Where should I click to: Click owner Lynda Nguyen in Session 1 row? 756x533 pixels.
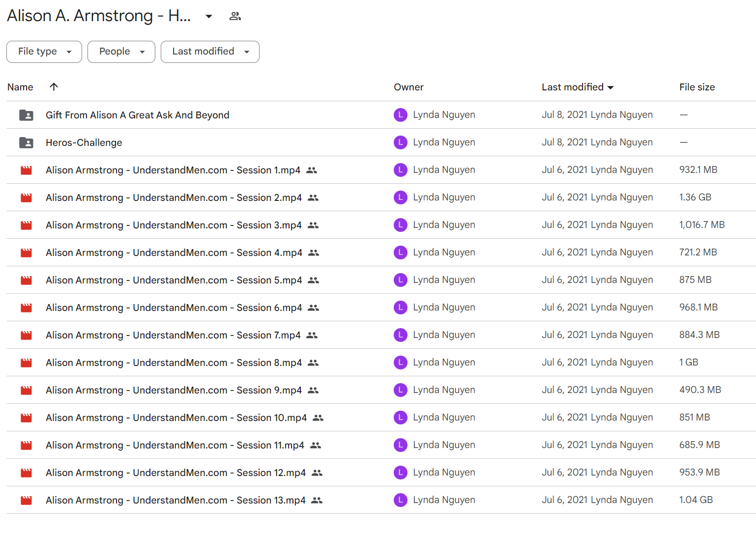coord(444,170)
